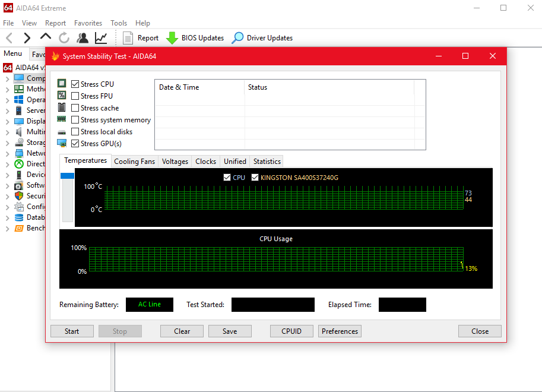Image resolution: width=542 pixels, height=392 pixels.
Task: Expand the Display tree node
Action: click(x=7, y=121)
